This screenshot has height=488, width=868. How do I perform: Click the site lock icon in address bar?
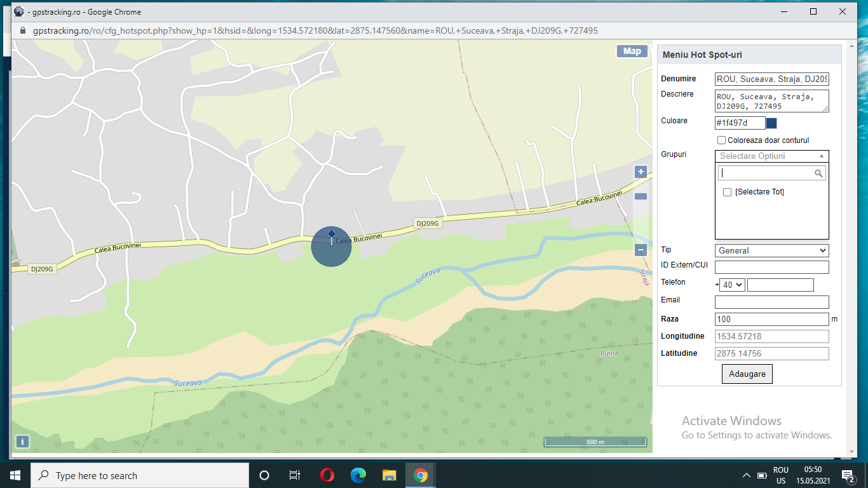23,30
